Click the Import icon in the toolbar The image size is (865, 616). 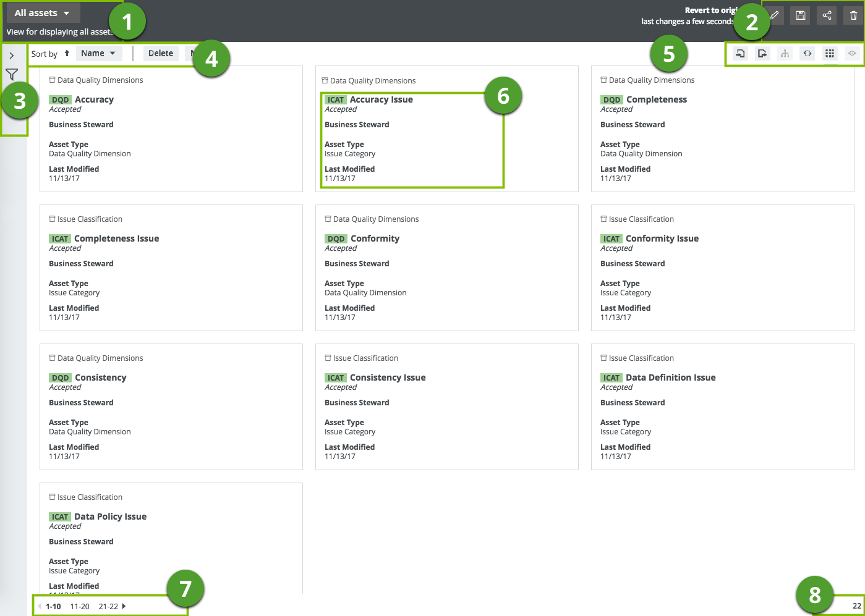pyautogui.click(x=739, y=54)
